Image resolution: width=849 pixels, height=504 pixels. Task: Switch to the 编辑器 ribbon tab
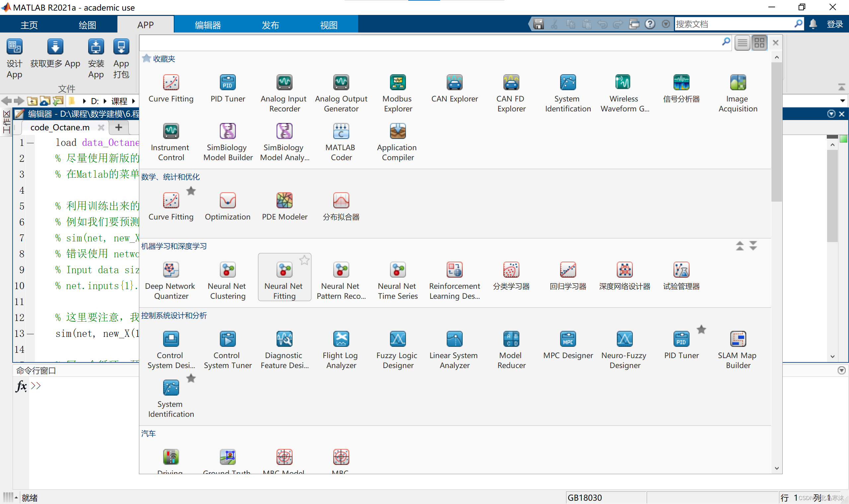(208, 25)
